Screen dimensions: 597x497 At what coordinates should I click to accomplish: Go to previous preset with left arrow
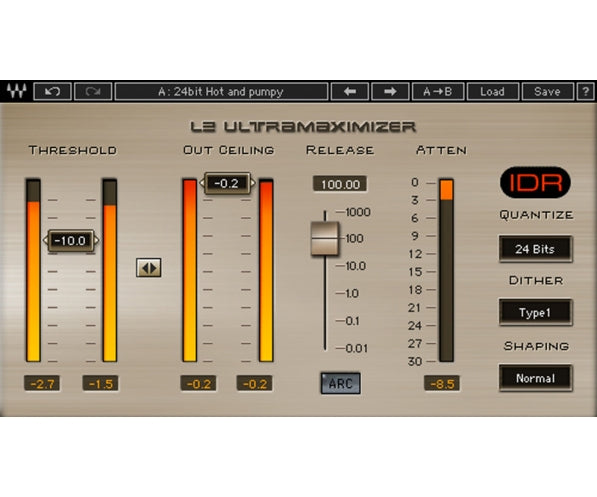[350, 91]
